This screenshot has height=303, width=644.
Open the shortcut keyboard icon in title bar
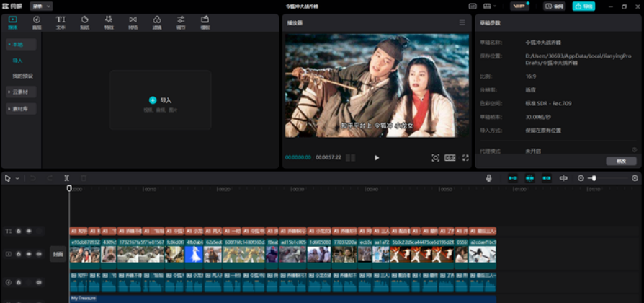click(x=473, y=6)
